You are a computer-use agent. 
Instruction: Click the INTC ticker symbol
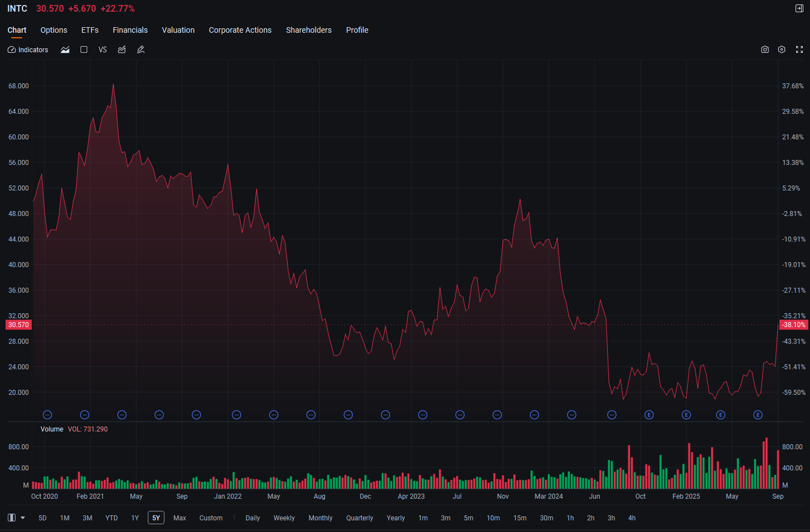[x=17, y=8]
